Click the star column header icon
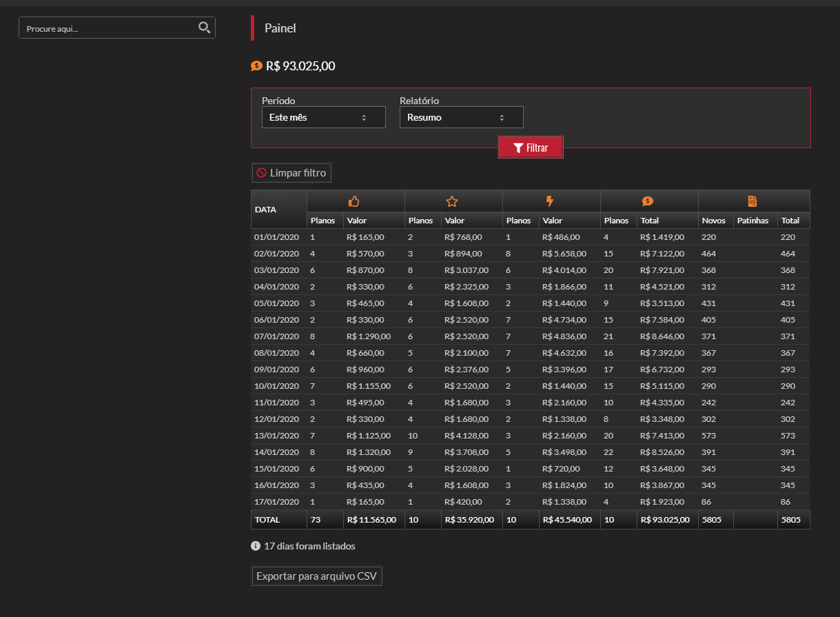 452,201
